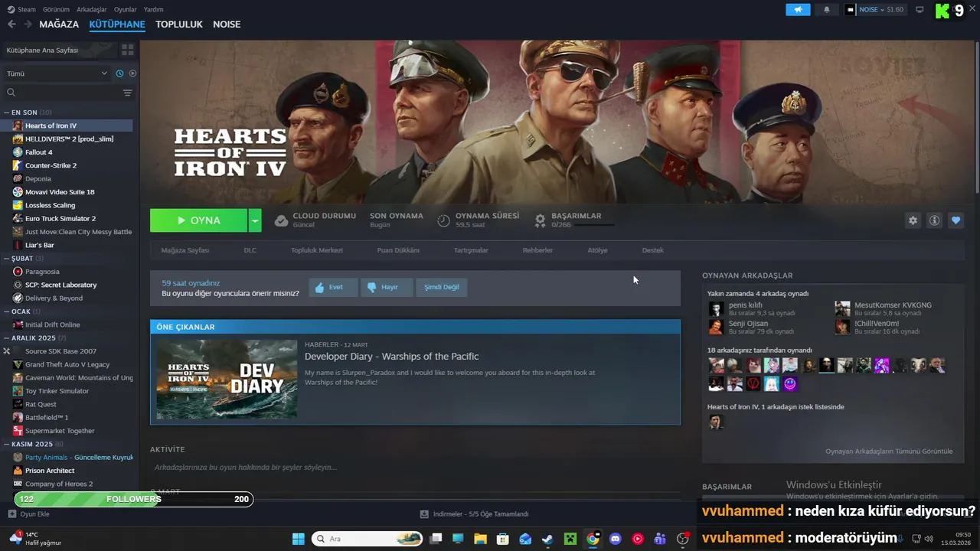This screenshot has height=551, width=980.
Task: Open Discord from the taskbar
Action: (615, 539)
